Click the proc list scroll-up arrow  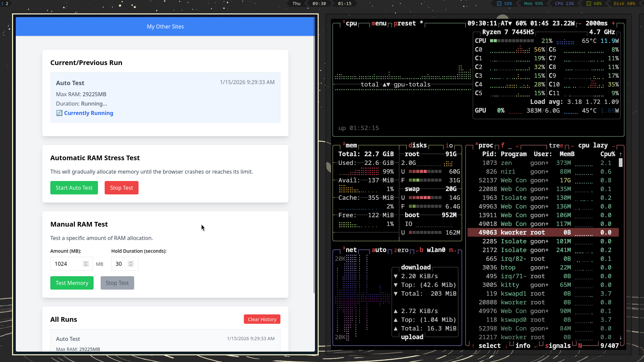click(x=621, y=154)
